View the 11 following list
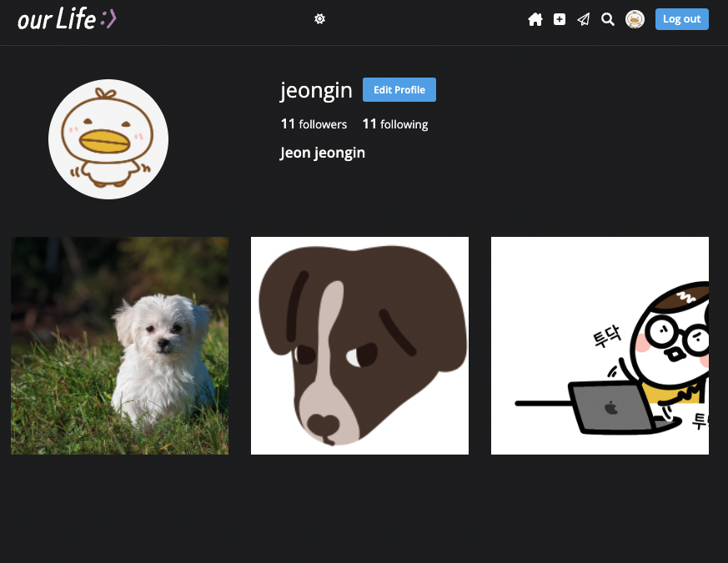The height and width of the screenshot is (563, 728). pos(395,124)
